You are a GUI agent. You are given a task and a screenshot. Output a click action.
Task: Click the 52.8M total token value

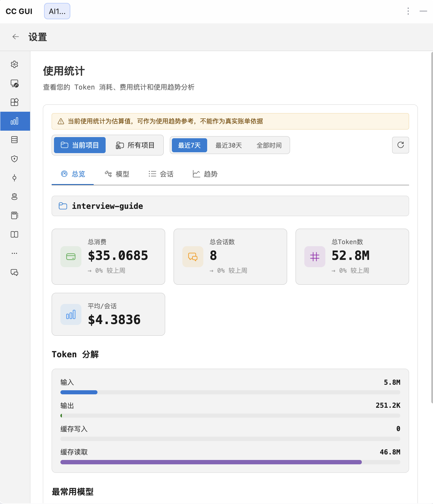coord(350,256)
